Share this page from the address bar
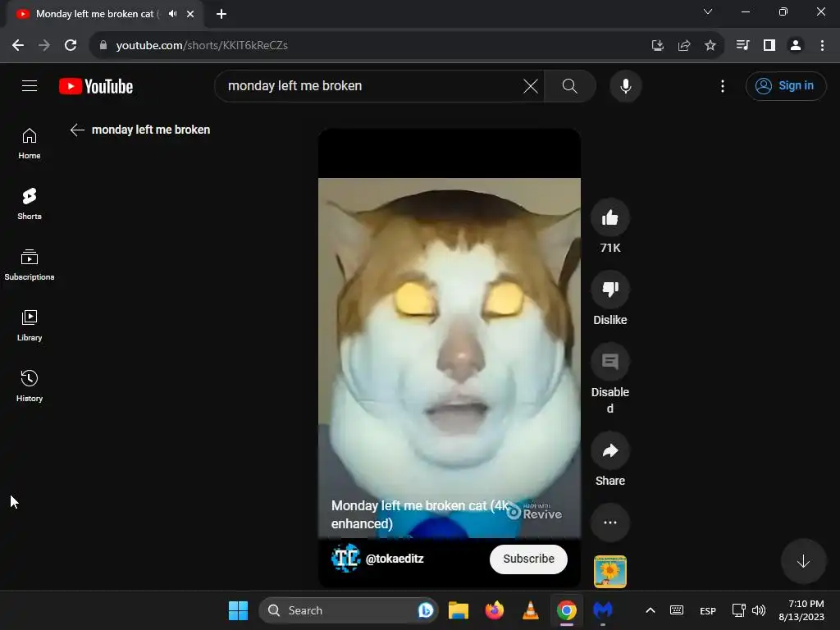 click(683, 46)
